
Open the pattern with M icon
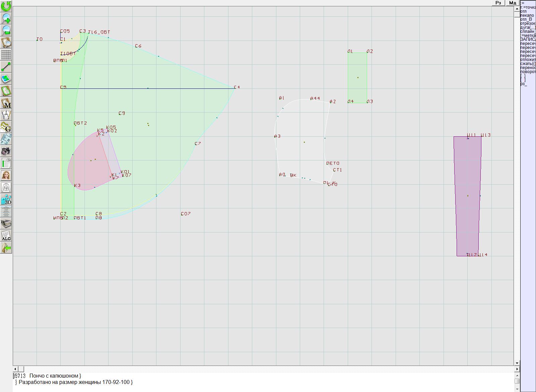[6, 103]
